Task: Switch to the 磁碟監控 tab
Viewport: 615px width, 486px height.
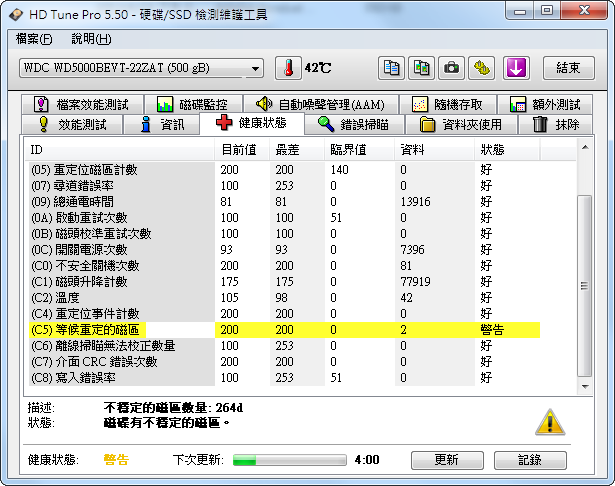Action: point(193,104)
